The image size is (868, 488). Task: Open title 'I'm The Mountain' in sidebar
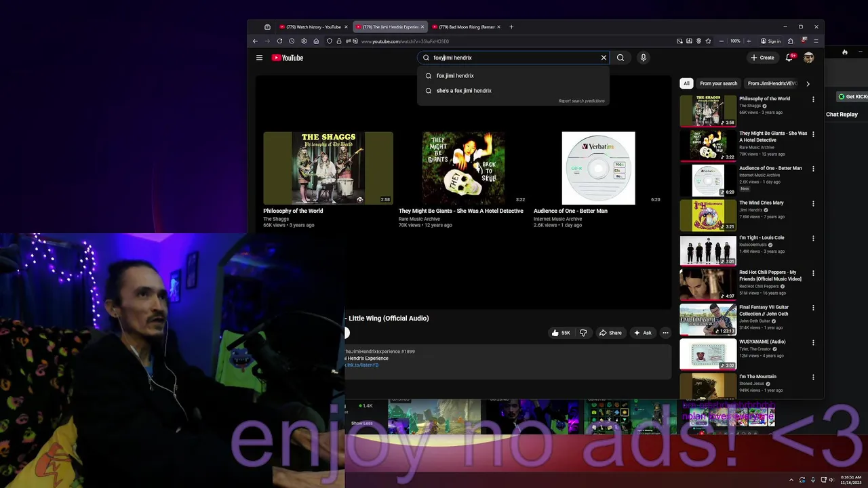[x=757, y=377]
